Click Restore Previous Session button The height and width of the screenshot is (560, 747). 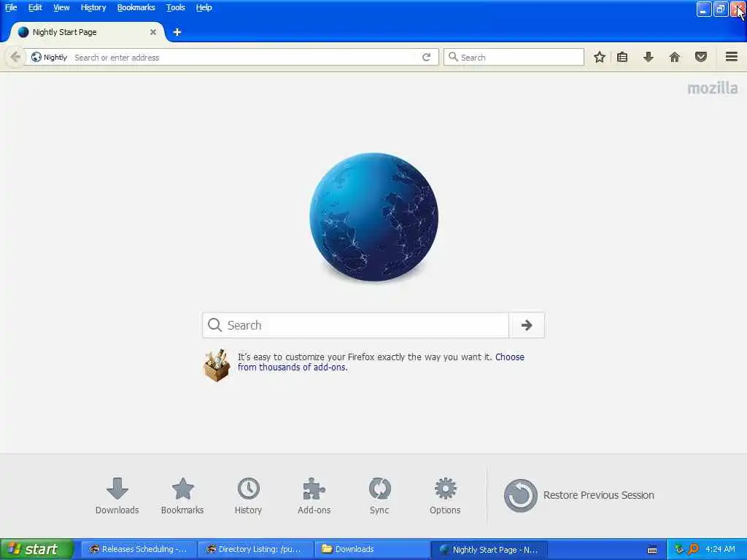tap(578, 495)
